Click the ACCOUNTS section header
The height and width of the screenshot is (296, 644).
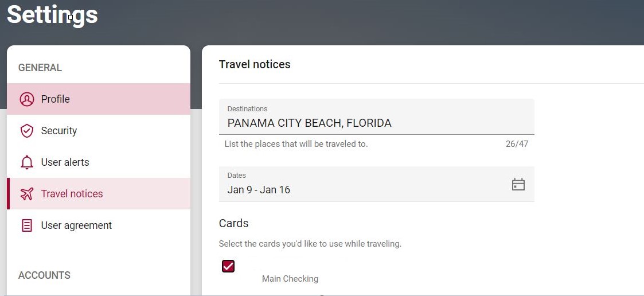pos(44,275)
